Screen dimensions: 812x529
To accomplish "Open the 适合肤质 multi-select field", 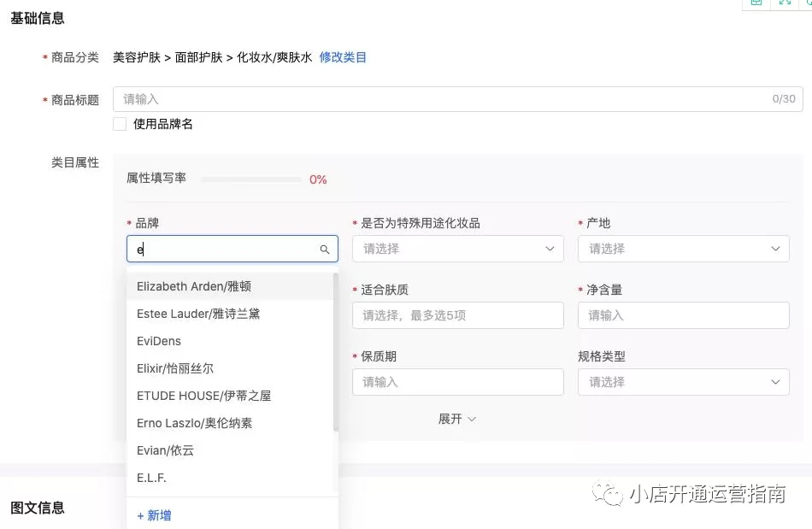I will 458,315.
